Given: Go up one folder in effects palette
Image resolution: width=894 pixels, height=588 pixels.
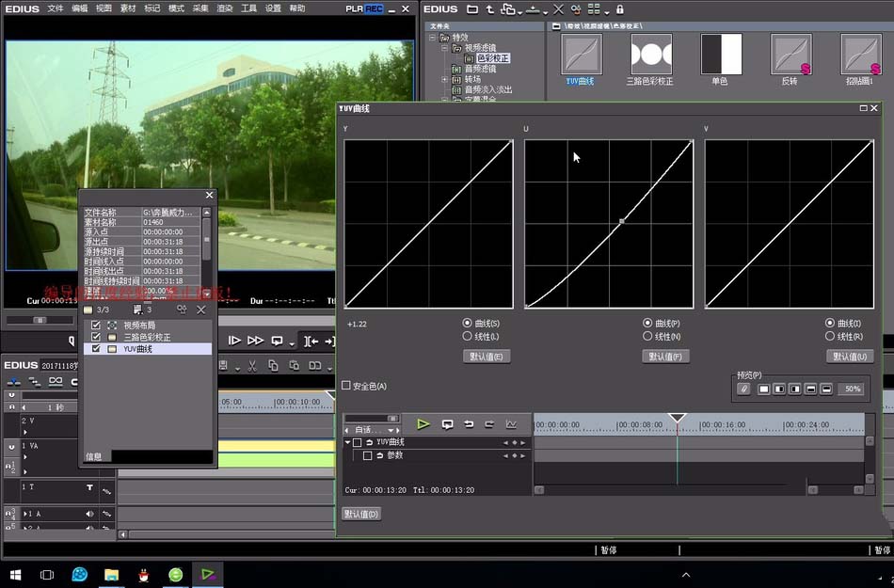Looking at the screenshot, I should pos(489,9).
